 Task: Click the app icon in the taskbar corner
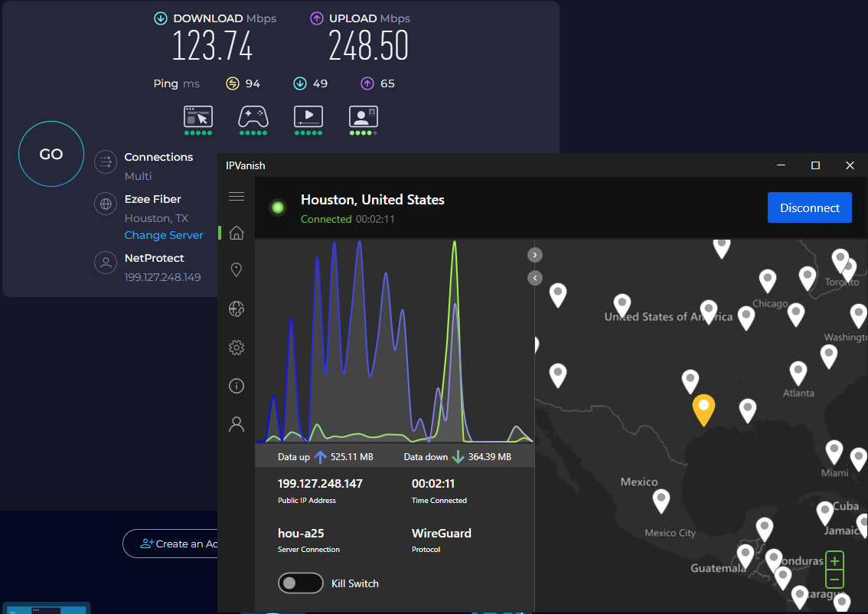[x=46, y=609]
